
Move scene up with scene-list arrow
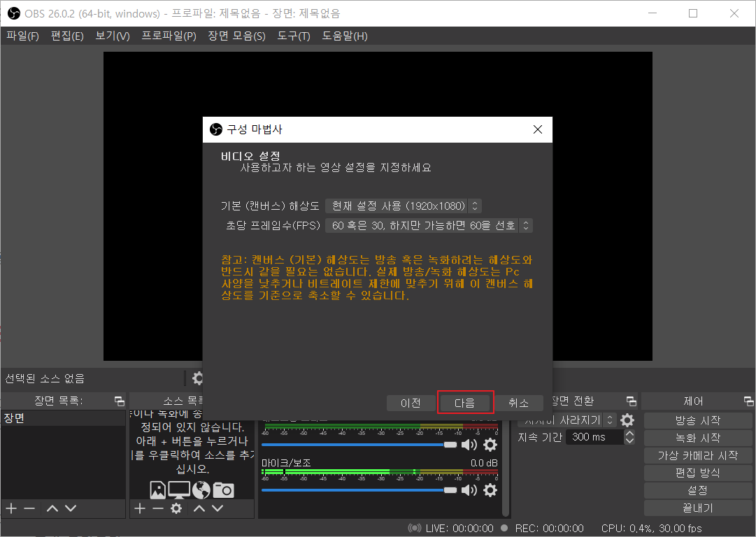[52, 508]
